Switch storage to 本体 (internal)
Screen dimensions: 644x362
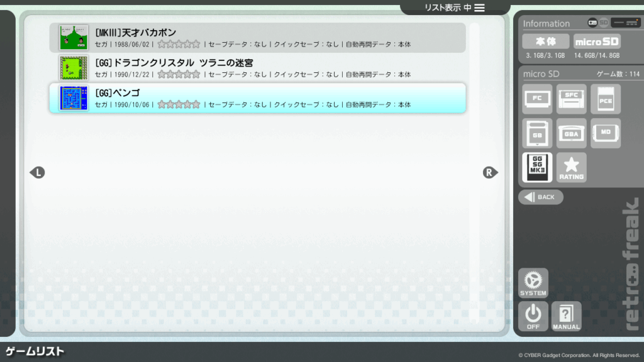coord(545,41)
